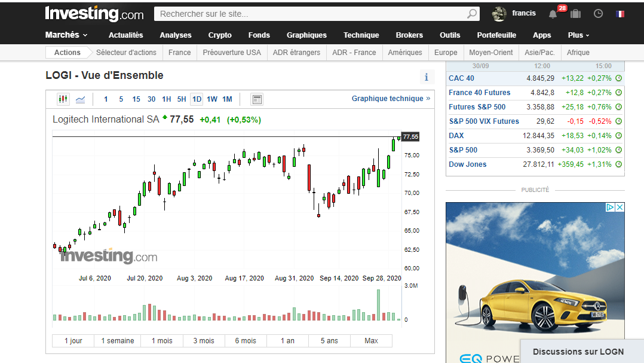Select the Actions sub-navigation tab
Viewport: 644px width, 363px height.
pos(68,53)
